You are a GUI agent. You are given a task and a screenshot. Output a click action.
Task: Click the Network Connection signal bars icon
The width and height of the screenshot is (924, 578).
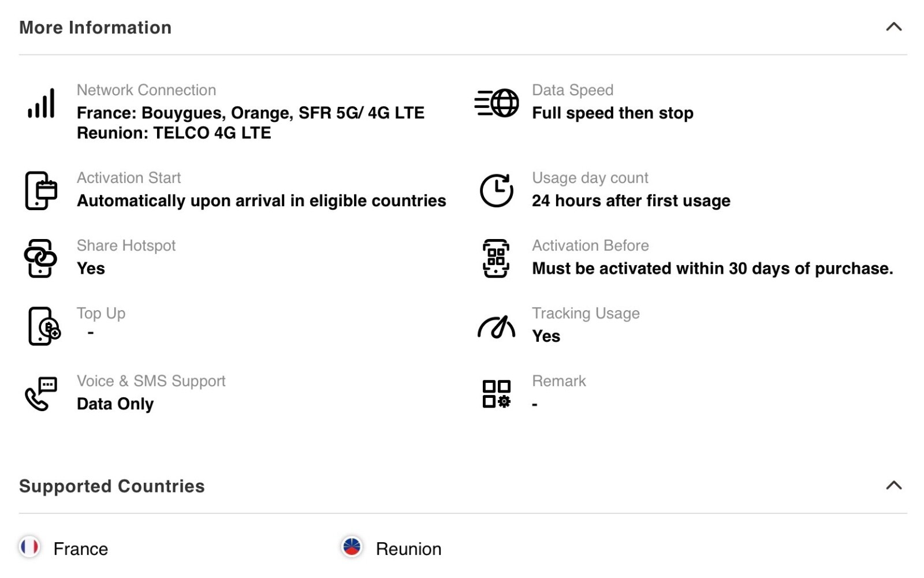click(41, 103)
